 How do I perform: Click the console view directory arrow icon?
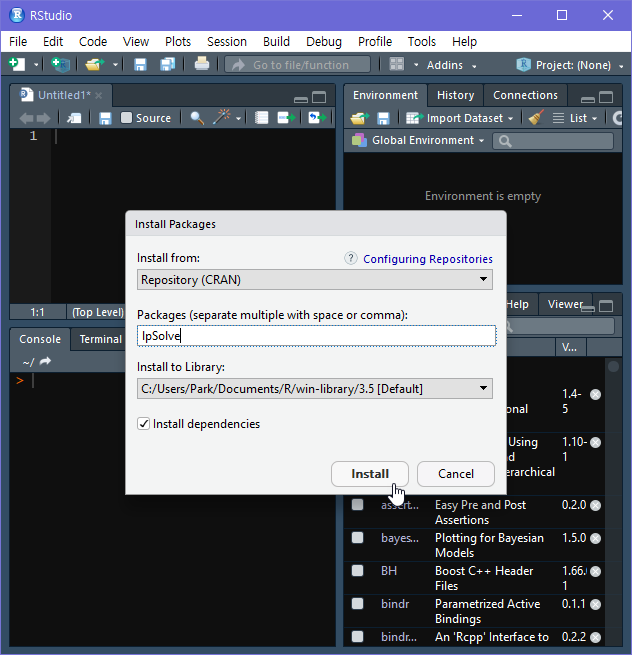click(x=45, y=361)
